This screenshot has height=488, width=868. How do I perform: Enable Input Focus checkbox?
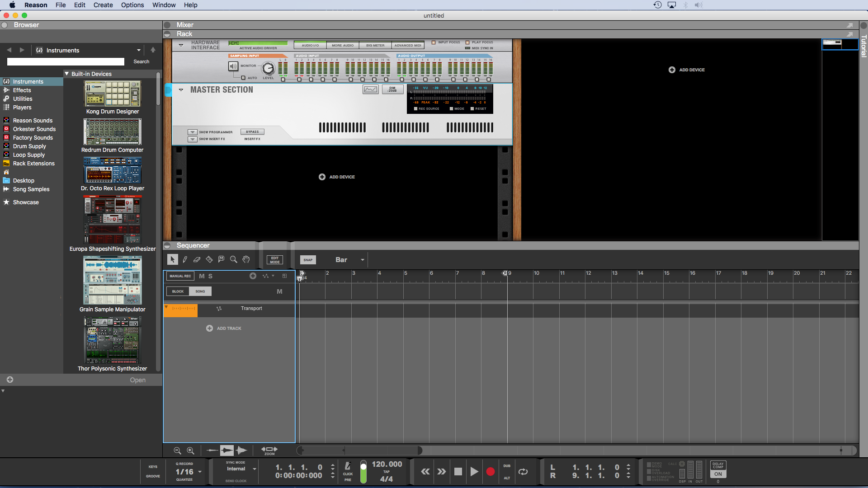[434, 42]
